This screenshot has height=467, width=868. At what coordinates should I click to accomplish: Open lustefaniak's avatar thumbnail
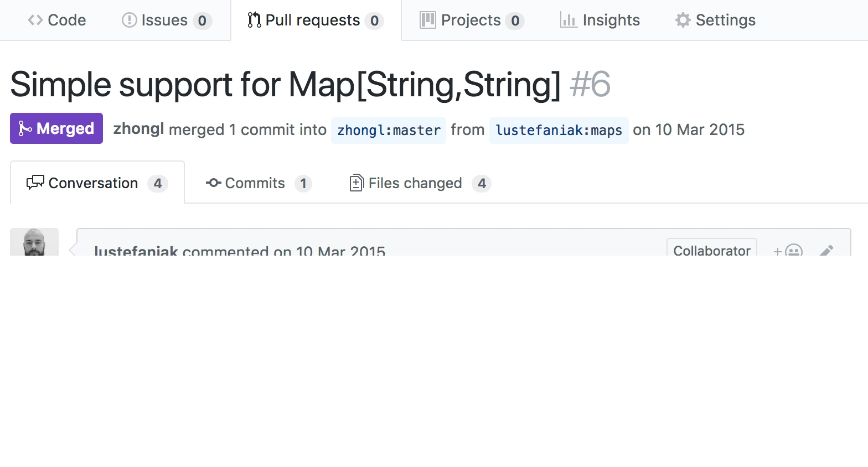[x=34, y=243]
